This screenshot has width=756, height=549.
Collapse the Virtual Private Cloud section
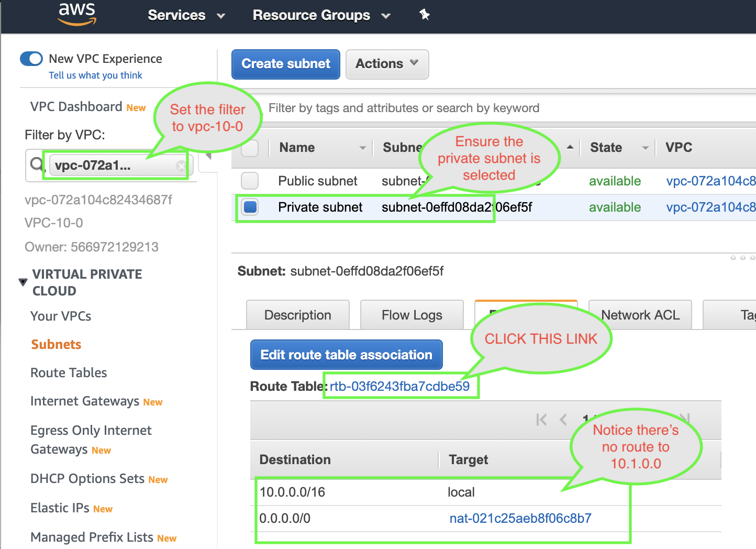point(23,282)
